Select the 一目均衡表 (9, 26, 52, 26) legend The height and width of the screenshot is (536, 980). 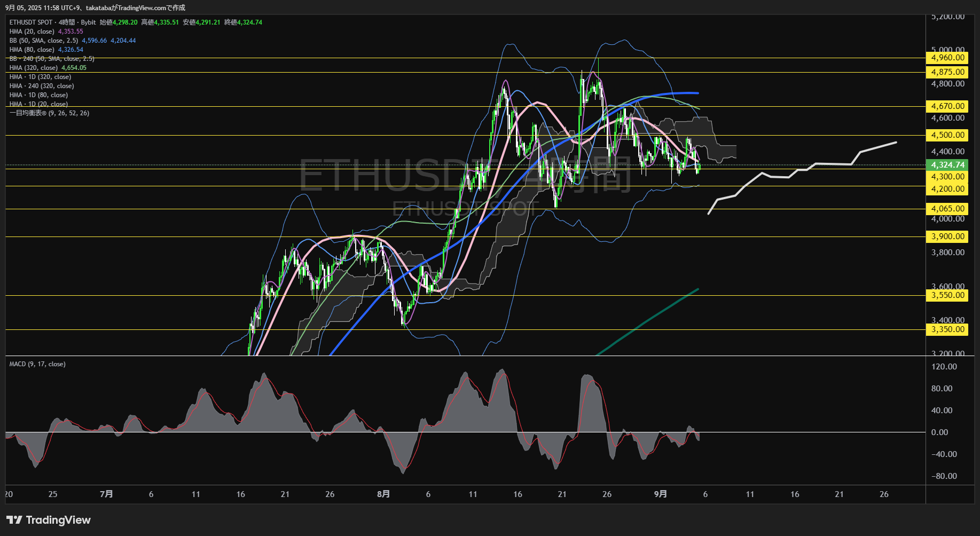click(x=49, y=113)
